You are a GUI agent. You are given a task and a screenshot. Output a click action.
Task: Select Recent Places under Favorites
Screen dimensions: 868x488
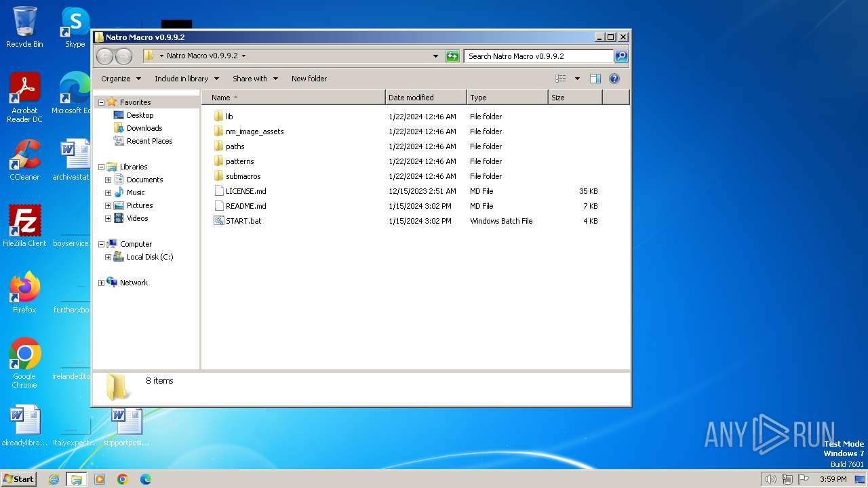tap(149, 141)
